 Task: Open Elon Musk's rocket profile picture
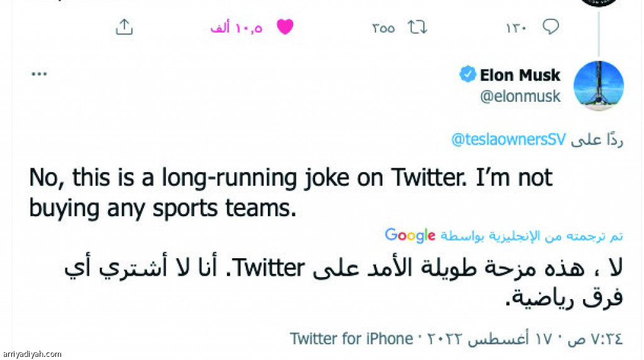click(x=599, y=86)
